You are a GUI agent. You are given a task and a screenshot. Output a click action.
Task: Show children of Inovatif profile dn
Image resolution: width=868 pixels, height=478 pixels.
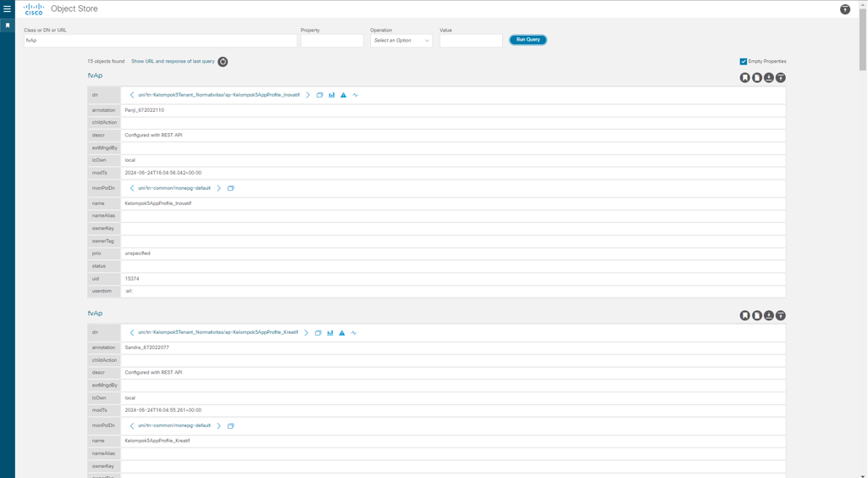pyautogui.click(x=308, y=95)
